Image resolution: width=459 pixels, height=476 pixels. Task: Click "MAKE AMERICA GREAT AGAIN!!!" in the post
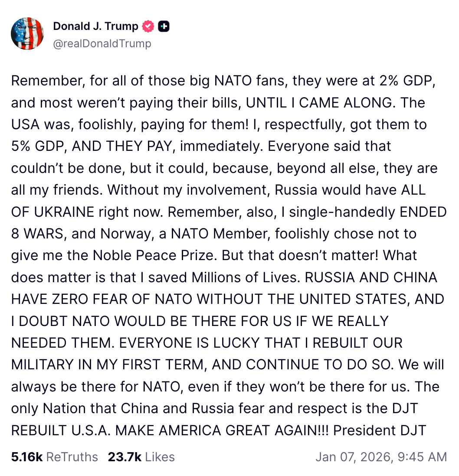[x=223, y=430]
